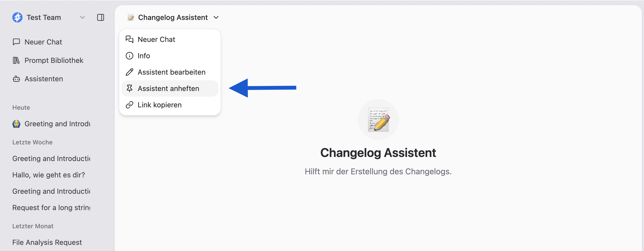This screenshot has height=251, width=644.
Task: Click the pencil icon for Assistent bearbeiten
Action: 130,72
